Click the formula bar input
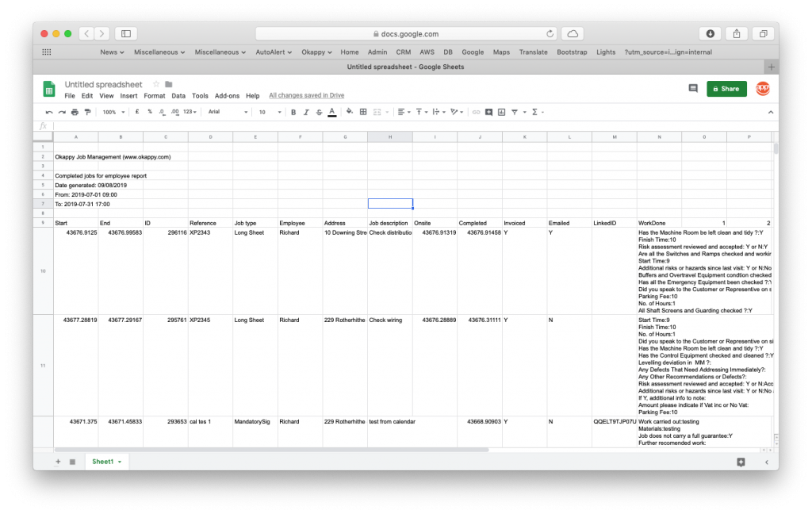Viewport: 812px width, 514px height. coord(414,126)
